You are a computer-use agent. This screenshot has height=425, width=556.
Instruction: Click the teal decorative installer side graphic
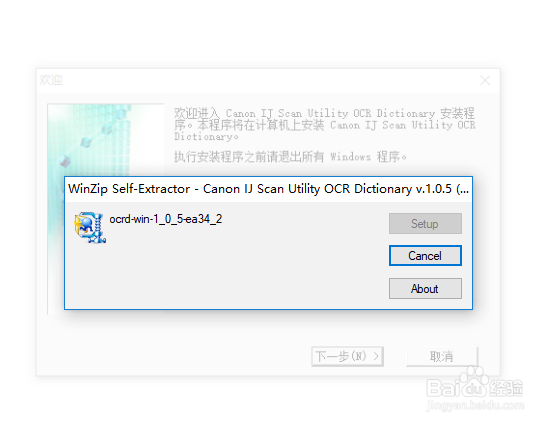coord(106,140)
